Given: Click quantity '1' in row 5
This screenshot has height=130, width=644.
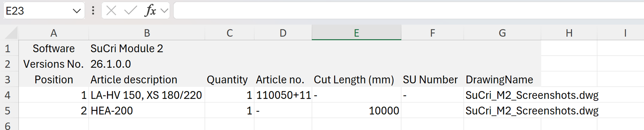Looking at the screenshot, I should [x=229, y=111].
